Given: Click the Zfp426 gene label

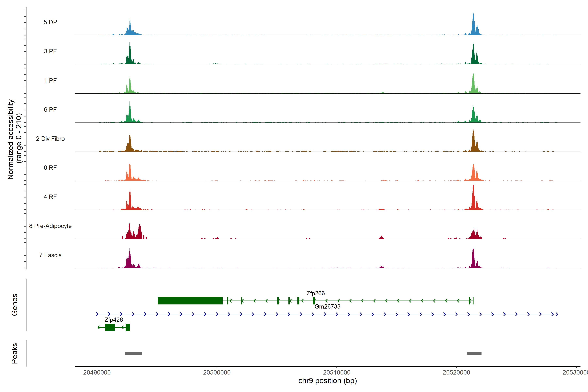Looking at the screenshot, I should 114,320.
